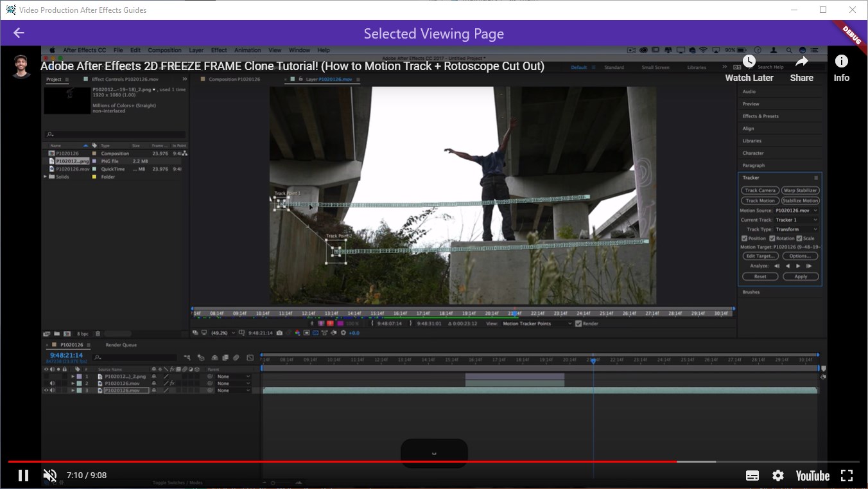
Task: Open the player settings gear
Action: 778,476
